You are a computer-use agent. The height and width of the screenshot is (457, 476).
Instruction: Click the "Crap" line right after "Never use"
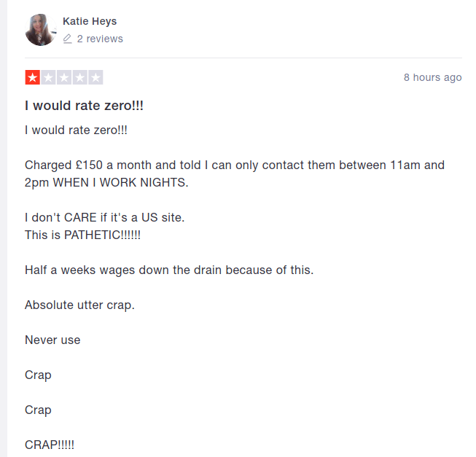(38, 375)
